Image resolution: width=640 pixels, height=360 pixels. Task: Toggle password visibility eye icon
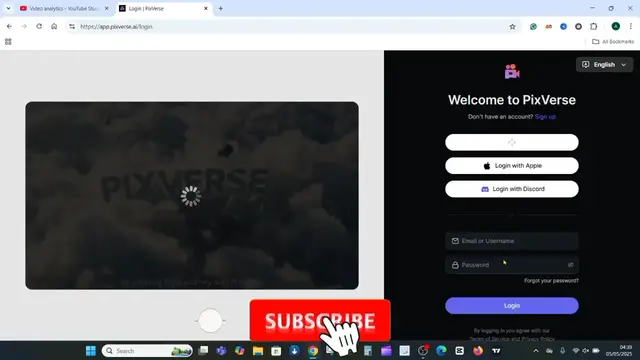pyautogui.click(x=571, y=265)
